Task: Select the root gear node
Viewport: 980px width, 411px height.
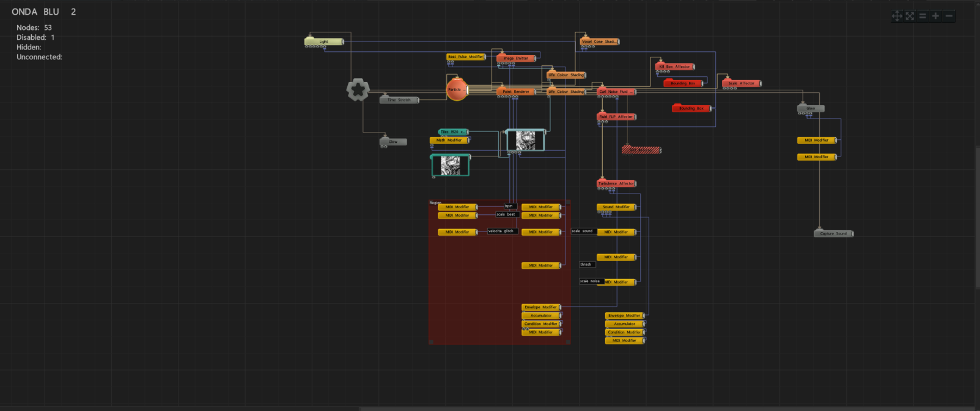Action: click(358, 90)
